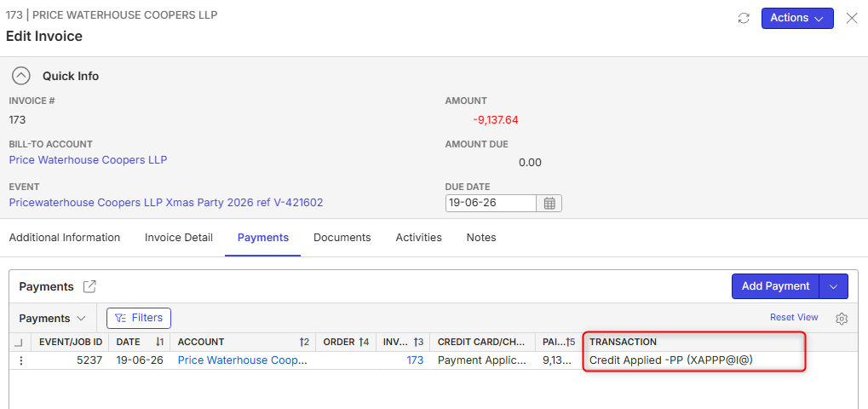The height and width of the screenshot is (409, 868).
Task: Switch to the Invoice Detail tab
Action: pyautogui.click(x=179, y=238)
